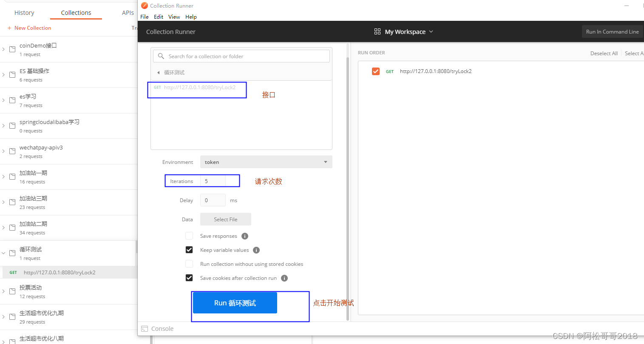Click the springcloudalibaba学习 folder icon
The image size is (644, 344).
point(12,126)
